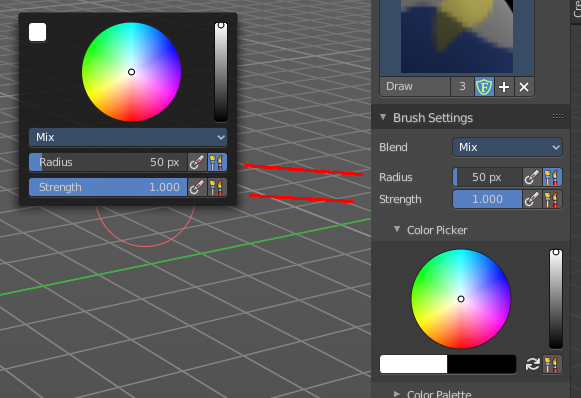Click the white primary color swatch
Viewport: 581px width, 398px height.
point(414,364)
